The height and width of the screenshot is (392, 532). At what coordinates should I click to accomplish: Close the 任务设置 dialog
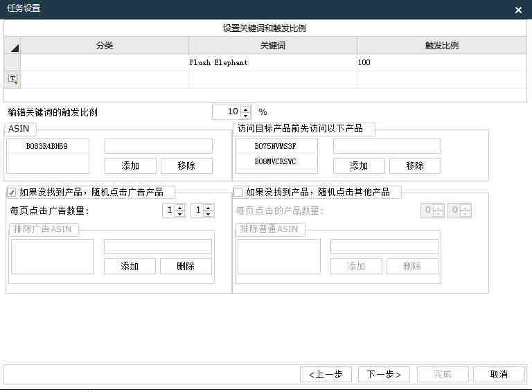(518, 10)
